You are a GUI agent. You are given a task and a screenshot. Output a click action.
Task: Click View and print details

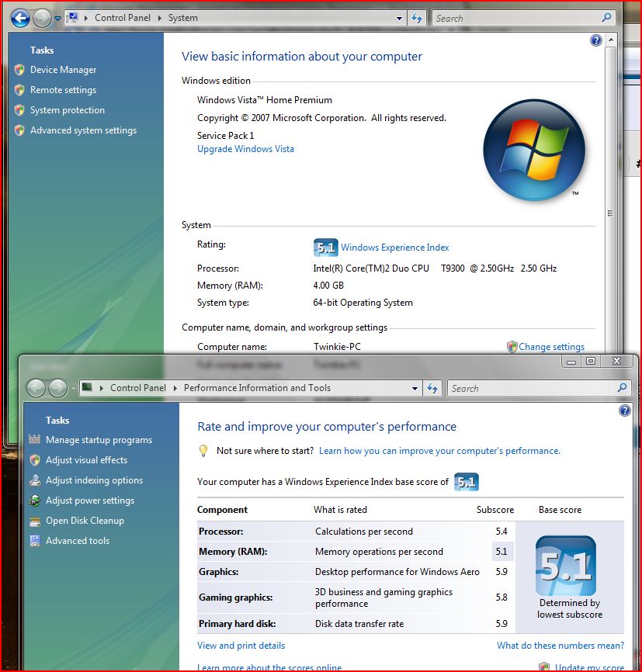241,646
